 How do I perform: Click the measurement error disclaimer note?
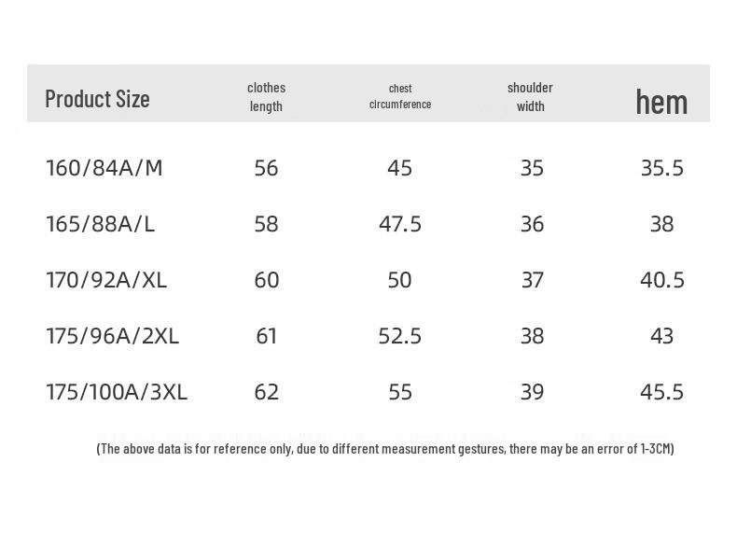(x=384, y=449)
